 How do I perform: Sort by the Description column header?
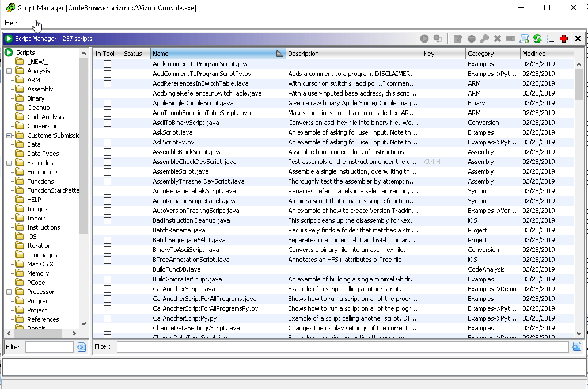[x=354, y=54]
